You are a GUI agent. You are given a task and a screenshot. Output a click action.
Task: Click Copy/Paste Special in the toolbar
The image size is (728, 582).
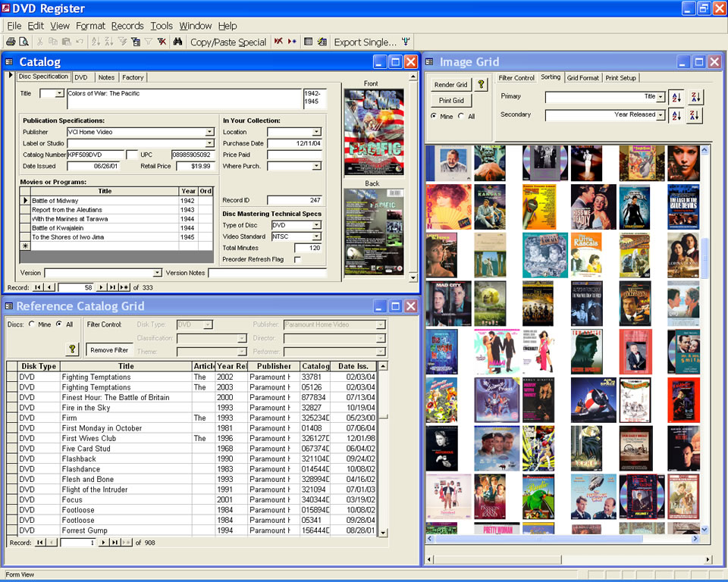point(228,42)
